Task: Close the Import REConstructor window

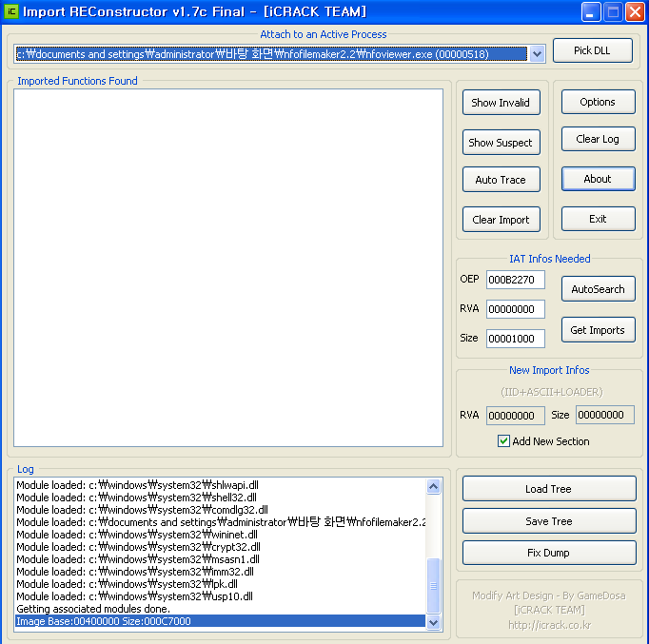Action: tap(636, 11)
